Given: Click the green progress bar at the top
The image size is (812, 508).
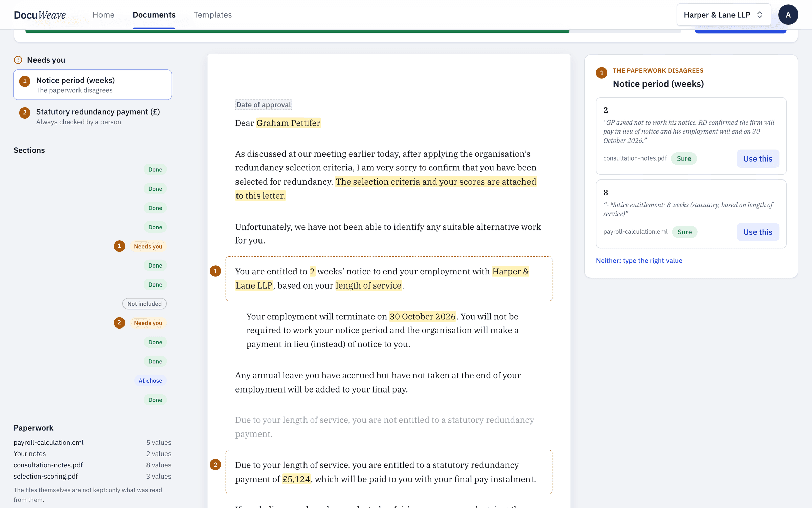Looking at the screenshot, I should (x=297, y=31).
